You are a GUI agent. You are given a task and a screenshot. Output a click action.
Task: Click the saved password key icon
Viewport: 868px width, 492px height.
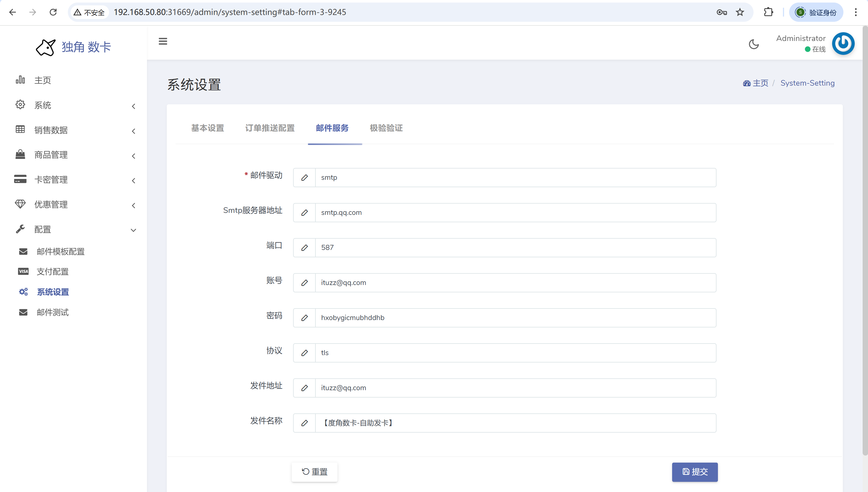721,12
